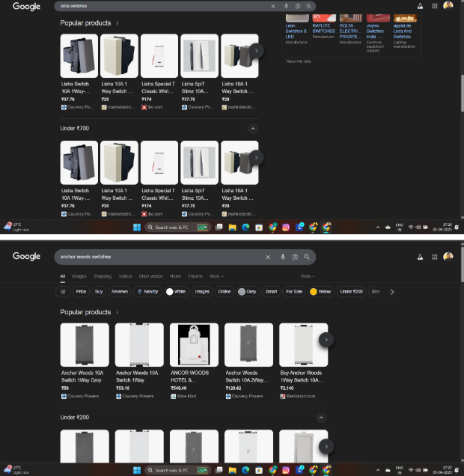This screenshot has width=464, height=476.
Task: Toggle the Reviews filter chip
Action: coord(120,292)
